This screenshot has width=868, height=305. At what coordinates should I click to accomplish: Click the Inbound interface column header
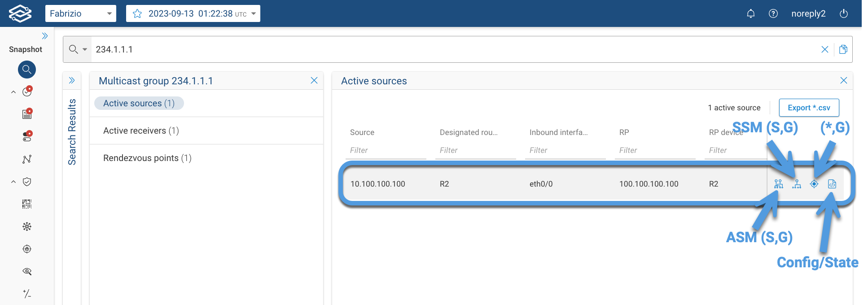[558, 132]
